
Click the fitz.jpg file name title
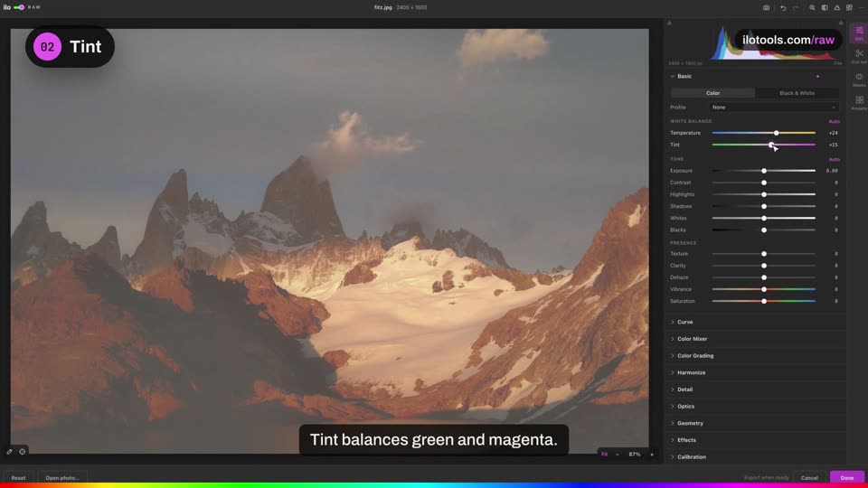[x=383, y=8]
